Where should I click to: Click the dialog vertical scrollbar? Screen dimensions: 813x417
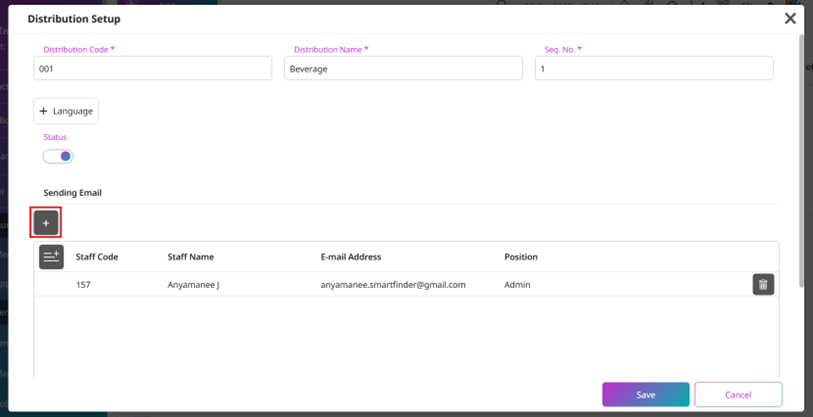coord(802,161)
